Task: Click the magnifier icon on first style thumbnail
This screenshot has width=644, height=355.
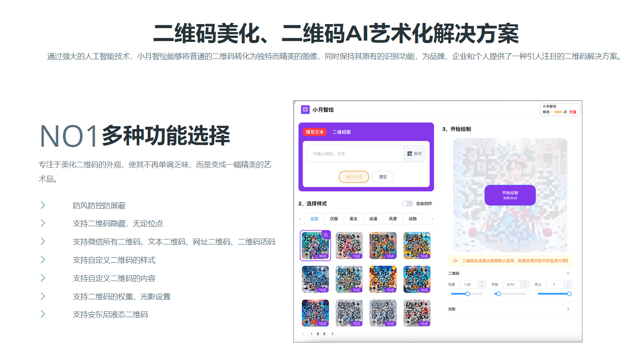Action: 326,235
